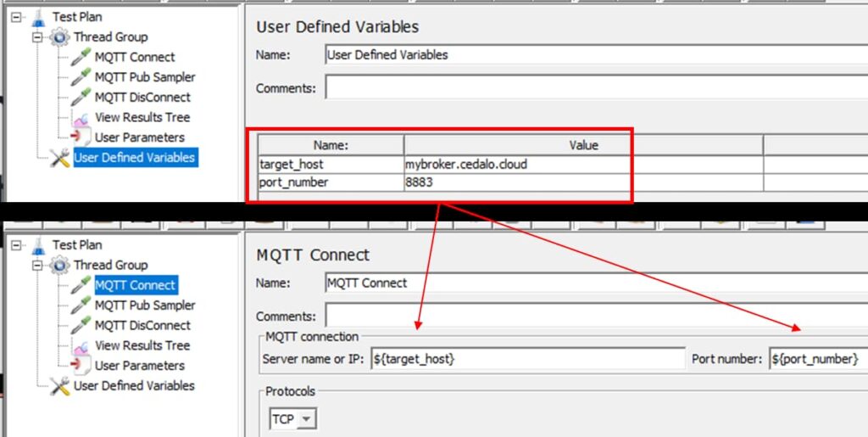This screenshot has height=437, width=868.
Task: Select highlighted User Defined Variables in upper tree
Action: (x=135, y=158)
